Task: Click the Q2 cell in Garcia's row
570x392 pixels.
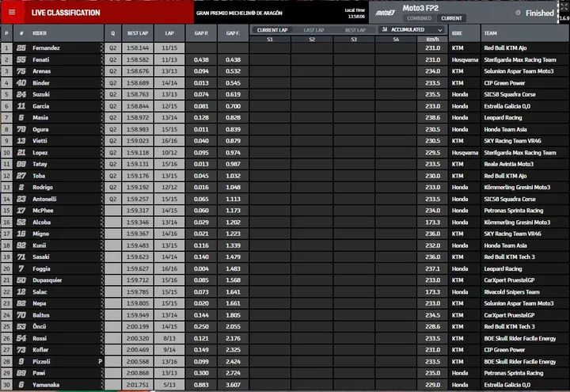Action: (x=113, y=106)
